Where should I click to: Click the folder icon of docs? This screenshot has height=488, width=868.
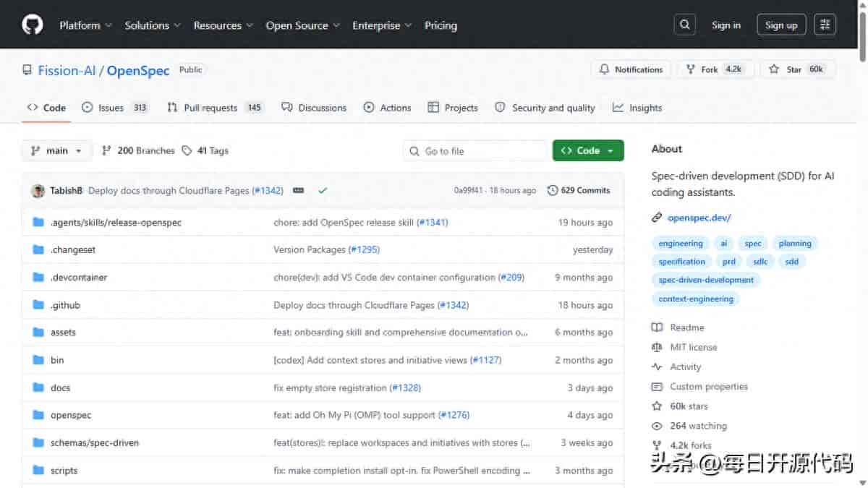pos(38,388)
